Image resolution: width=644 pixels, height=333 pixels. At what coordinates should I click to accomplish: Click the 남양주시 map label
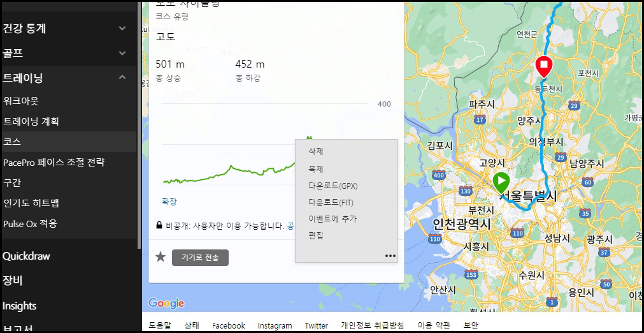pyautogui.click(x=587, y=165)
